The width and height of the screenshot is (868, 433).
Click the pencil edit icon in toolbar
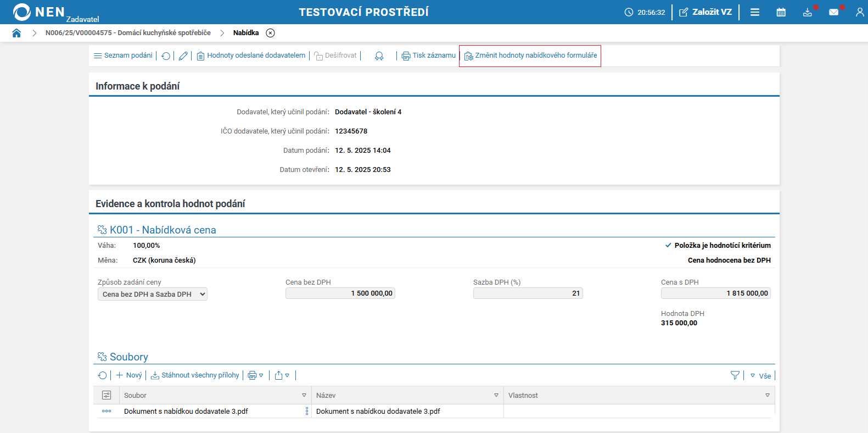(183, 56)
